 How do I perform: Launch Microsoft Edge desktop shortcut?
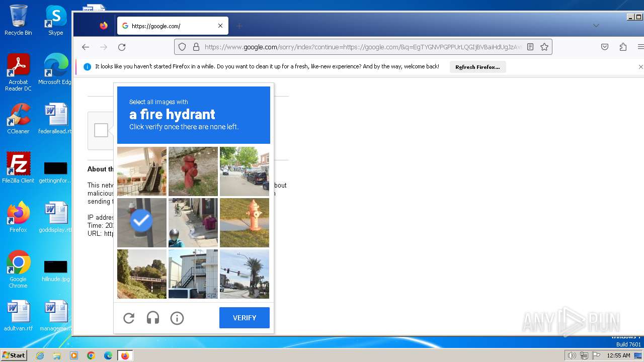coord(56,69)
